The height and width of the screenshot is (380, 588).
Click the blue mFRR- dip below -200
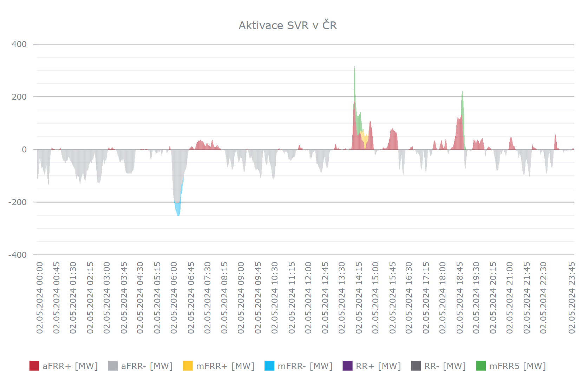(x=178, y=209)
